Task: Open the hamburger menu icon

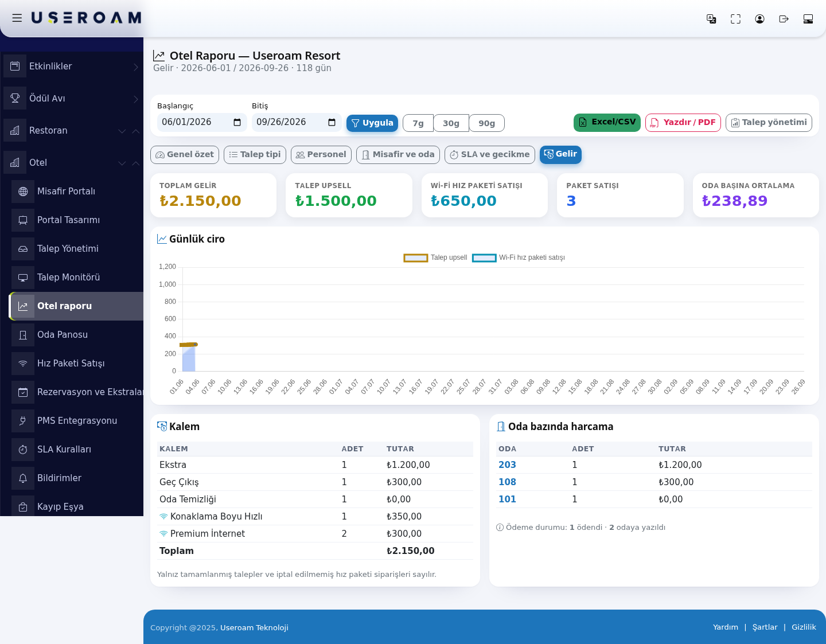Action: point(17,18)
